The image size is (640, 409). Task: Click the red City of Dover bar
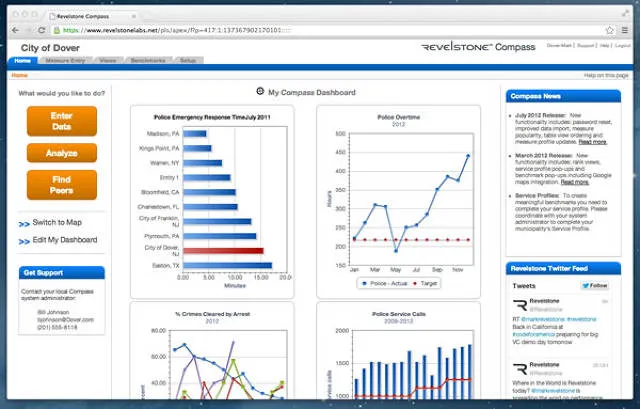[223, 251]
